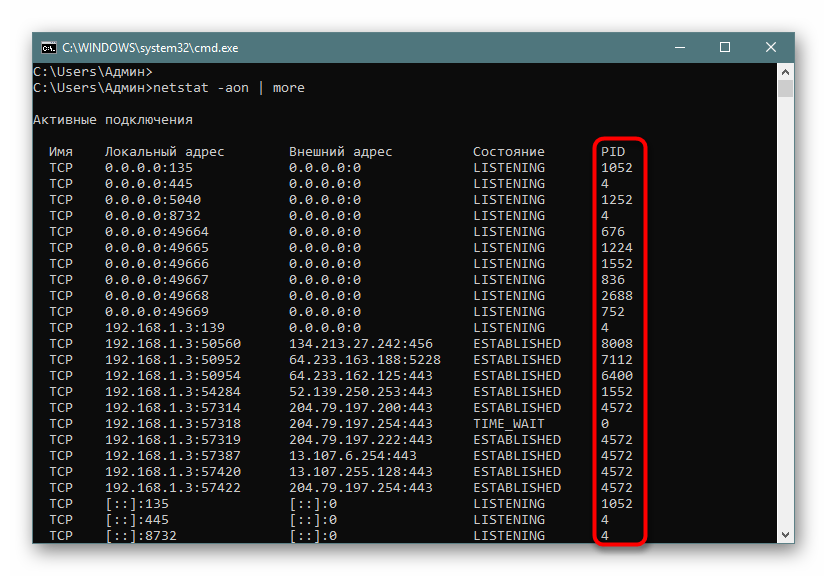Click local address 192.168.1.3:50954

pos(173,376)
